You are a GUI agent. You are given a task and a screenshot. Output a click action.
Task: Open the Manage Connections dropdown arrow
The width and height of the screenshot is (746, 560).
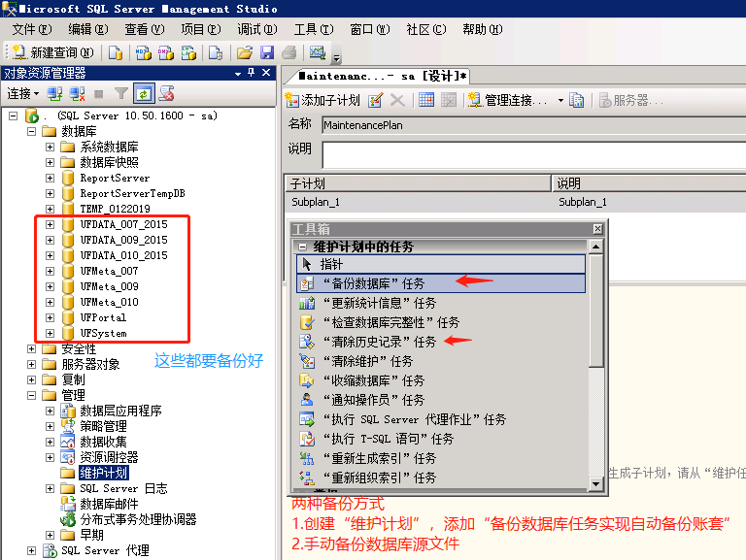[560, 100]
